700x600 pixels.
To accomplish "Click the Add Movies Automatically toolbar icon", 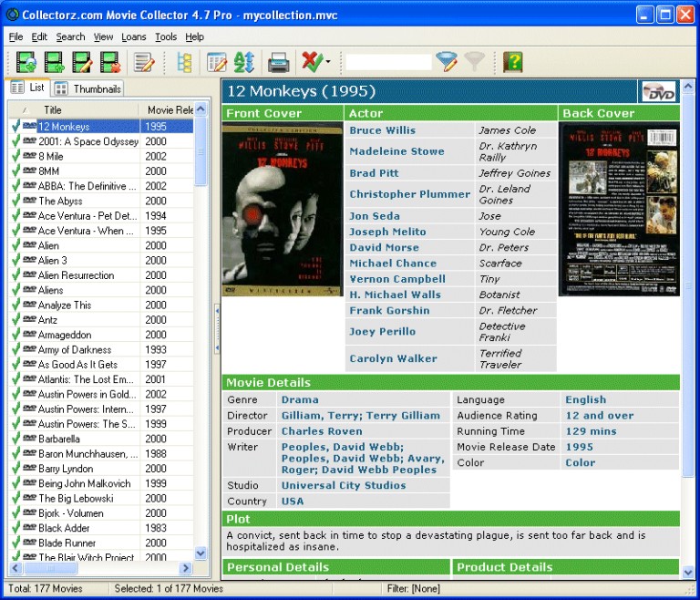I will pyautogui.click(x=26, y=62).
